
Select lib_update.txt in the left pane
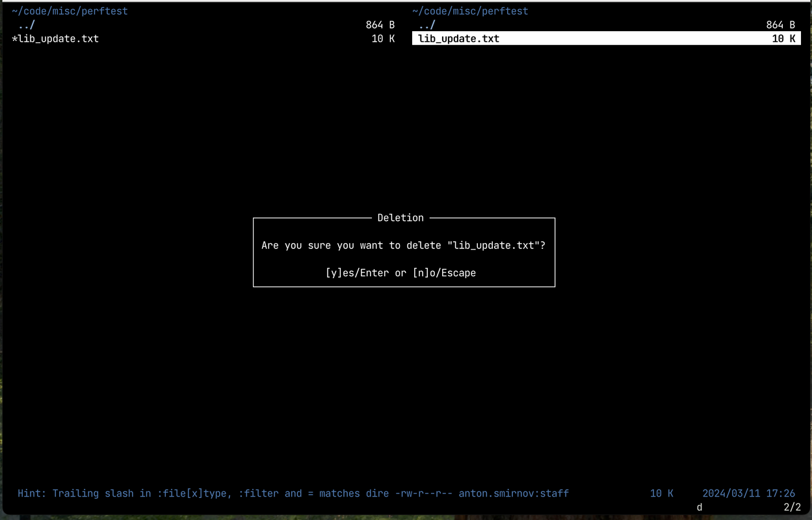pyautogui.click(x=203, y=38)
